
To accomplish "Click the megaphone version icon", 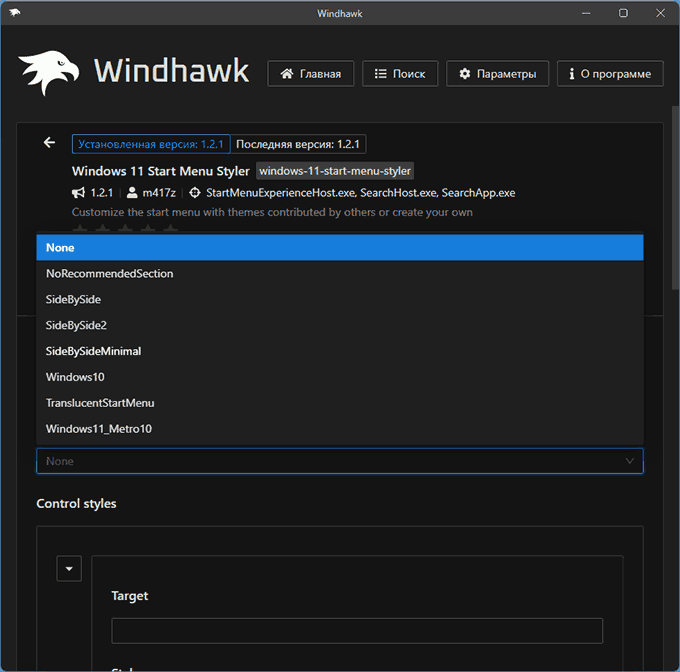I will point(78,193).
